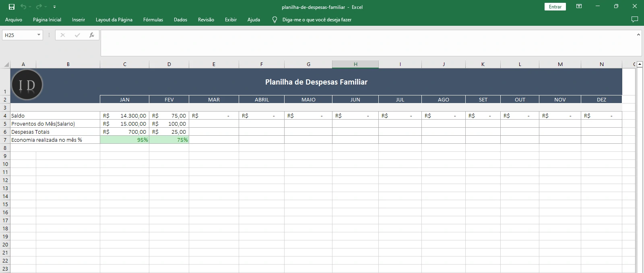Viewport: 644px width, 273px height.
Task: Click the Undo arrow icon
Action: [x=23, y=7]
